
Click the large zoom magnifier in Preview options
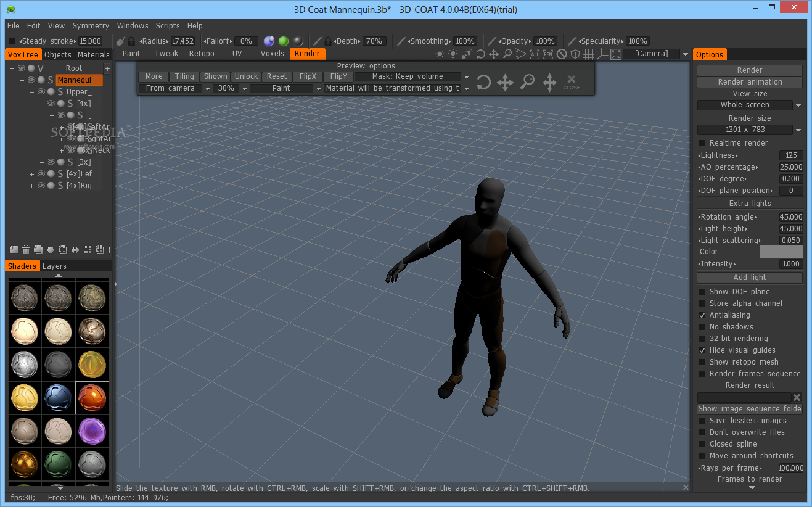(527, 82)
